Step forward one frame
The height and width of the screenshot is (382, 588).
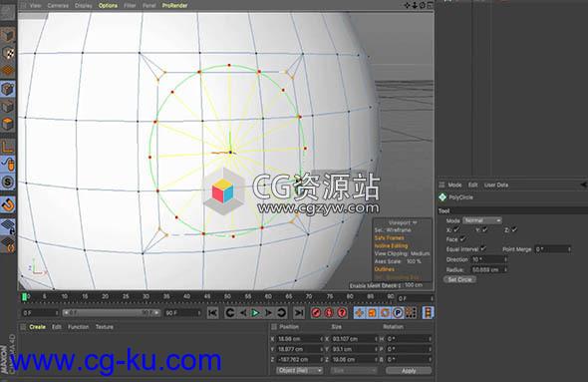tap(268, 312)
